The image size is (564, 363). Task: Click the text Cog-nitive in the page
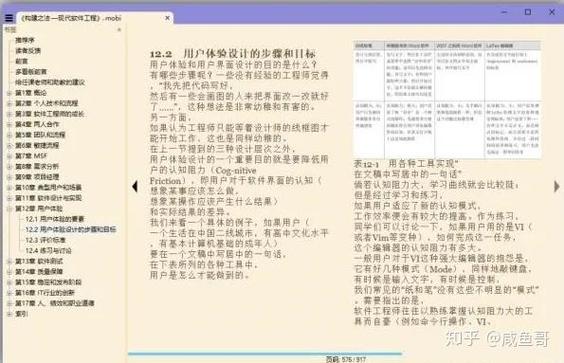pyautogui.click(x=236, y=170)
